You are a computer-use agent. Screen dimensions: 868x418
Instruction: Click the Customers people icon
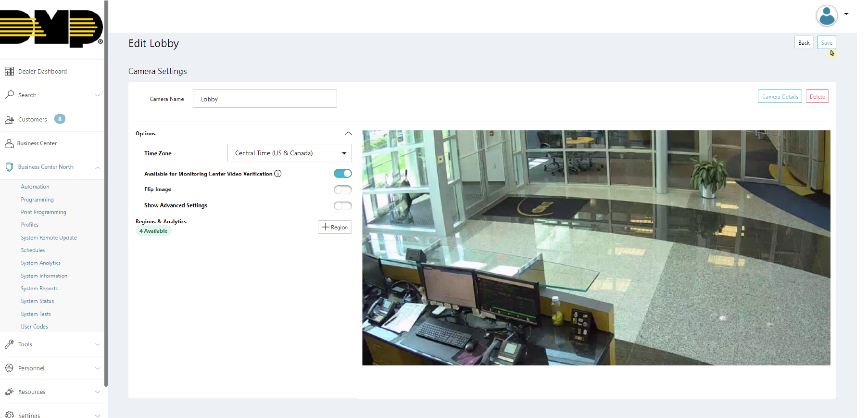9,119
